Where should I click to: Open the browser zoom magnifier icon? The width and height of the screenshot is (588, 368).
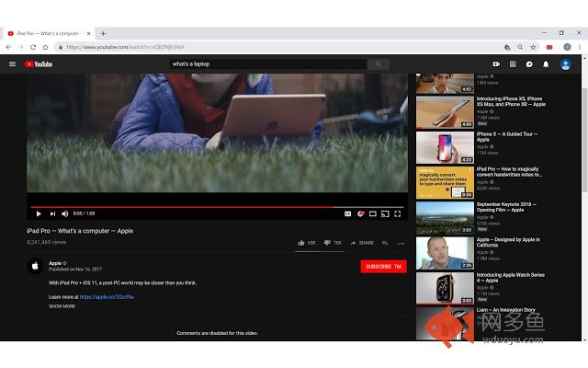520,47
